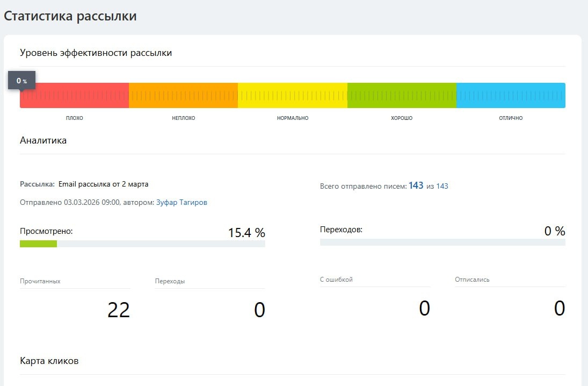Click the Переходы label
This screenshot has height=386, width=588.
[170, 281]
